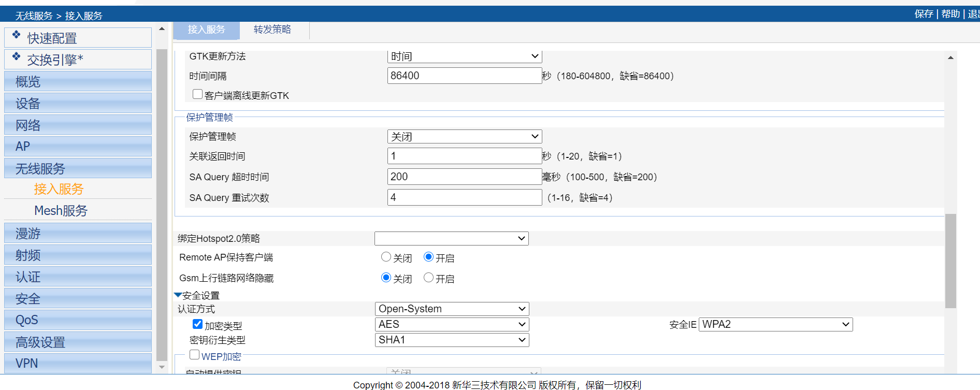Click the 保存 link in header

pyautogui.click(x=924, y=14)
